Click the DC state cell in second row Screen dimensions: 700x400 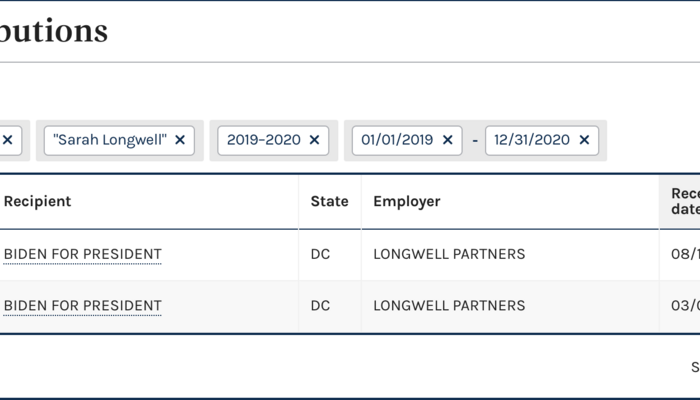320,306
